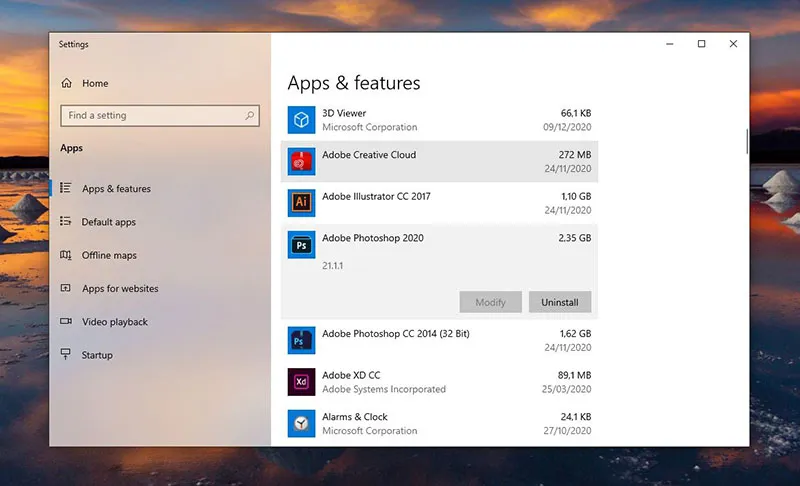This screenshot has width=800, height=486.
Task: Uninstall Adobe Photoshop 2020
Action: pos(560,302)
